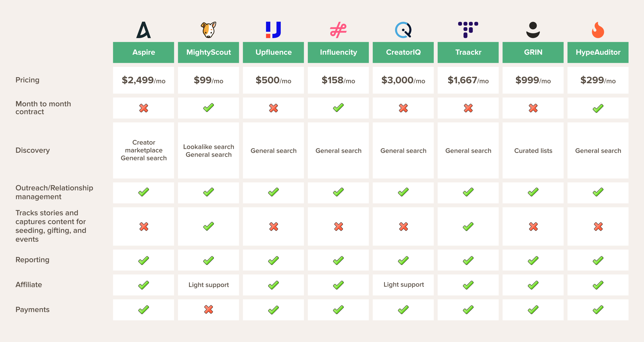Click the Traackr purple dots logo
This screenshot has width=644, height=342.
468,30
